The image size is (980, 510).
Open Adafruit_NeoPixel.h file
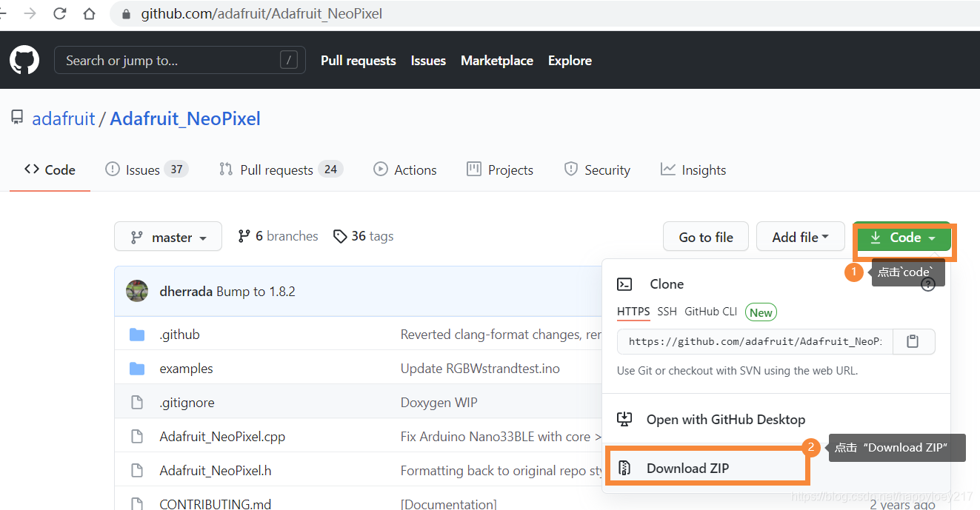coord(216,471)
